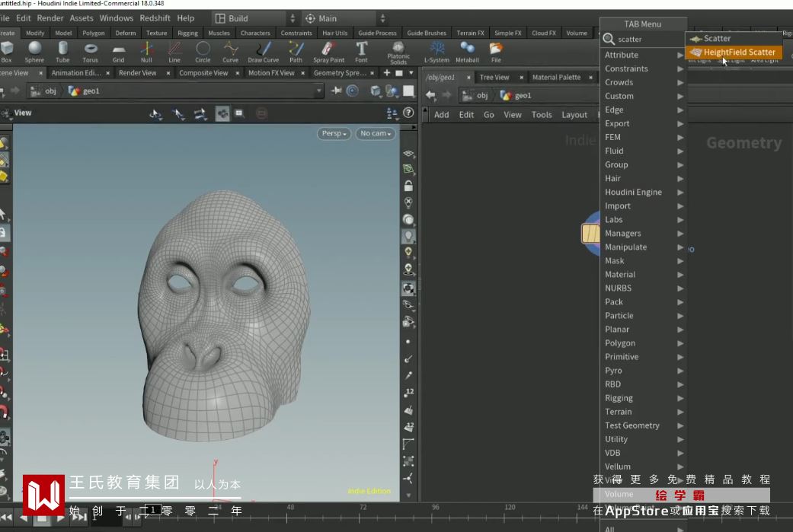Select the Draw Curve tool

coord(263,51)
